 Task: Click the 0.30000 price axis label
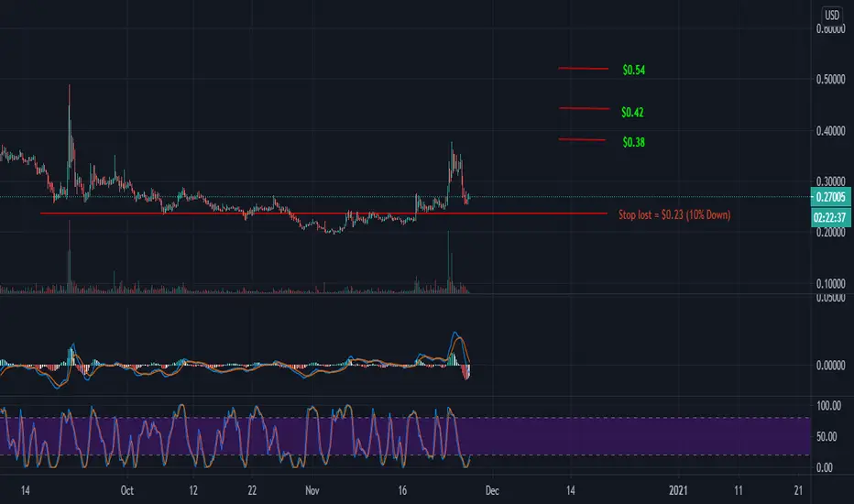830,181
